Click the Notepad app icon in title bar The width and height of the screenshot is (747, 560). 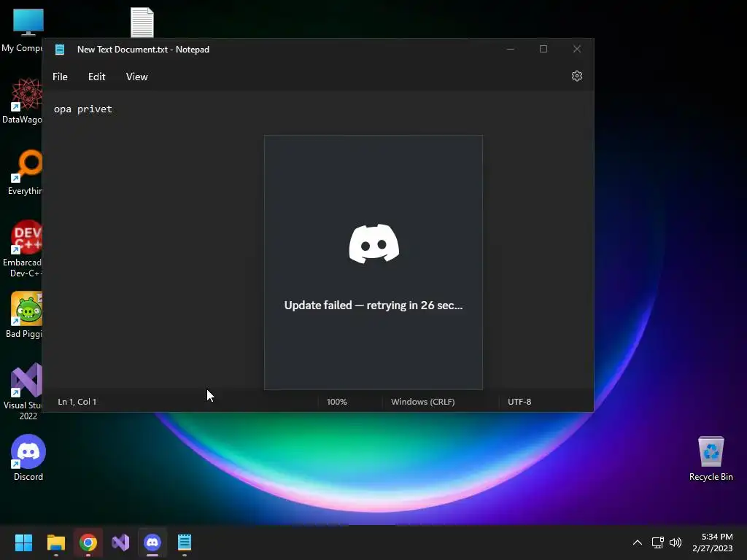(x=60, y=50)
